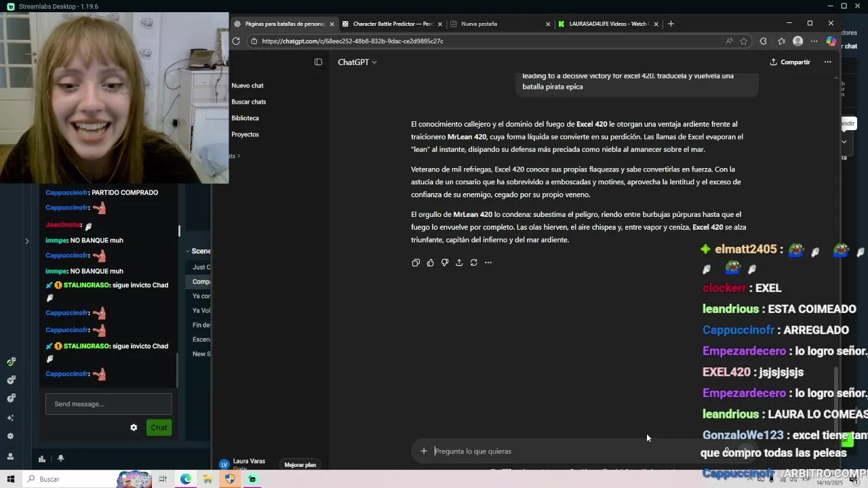Image resolution: width=868 pixels, height=488 pixels.
Task: Regenerate the response with the retry icon
Action: [x=473, y=262]
